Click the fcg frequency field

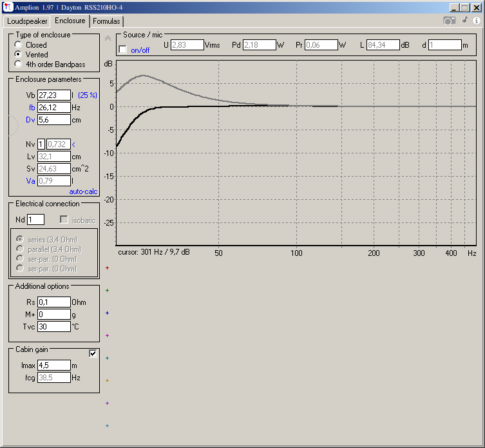point(54,377)
